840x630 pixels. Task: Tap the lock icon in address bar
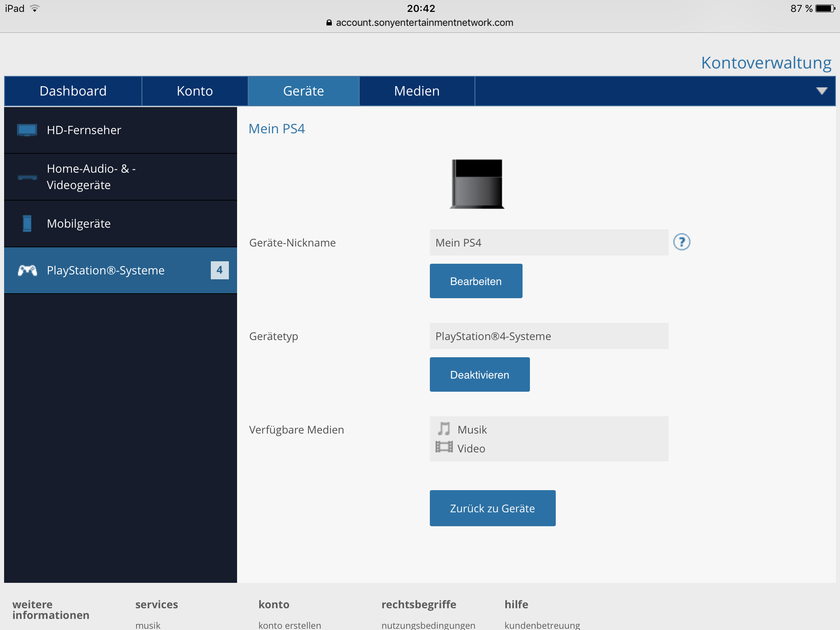pos(329,23)
